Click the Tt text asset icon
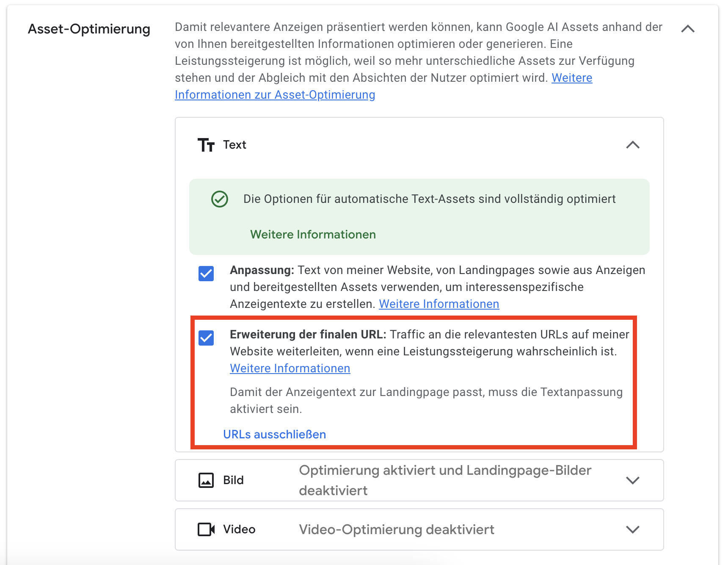 (206, 145)
